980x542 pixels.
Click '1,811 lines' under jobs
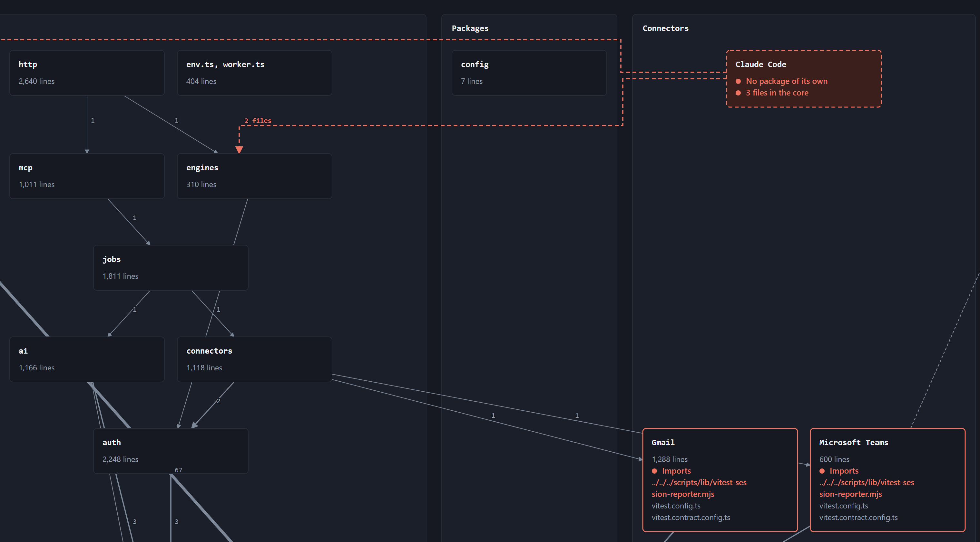120,276
